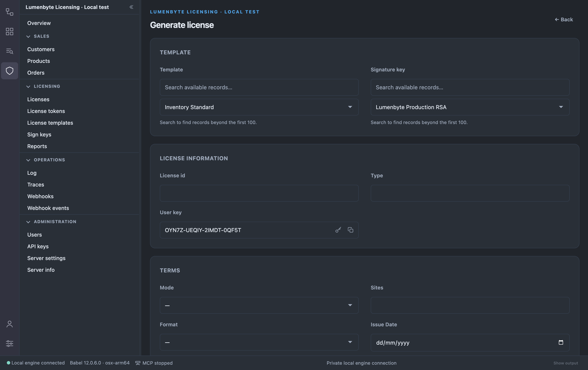Image resolution: width=588 pixels, height=370 pixels.
Task: Collapse the LICENSING section
Action: point(28,87)
